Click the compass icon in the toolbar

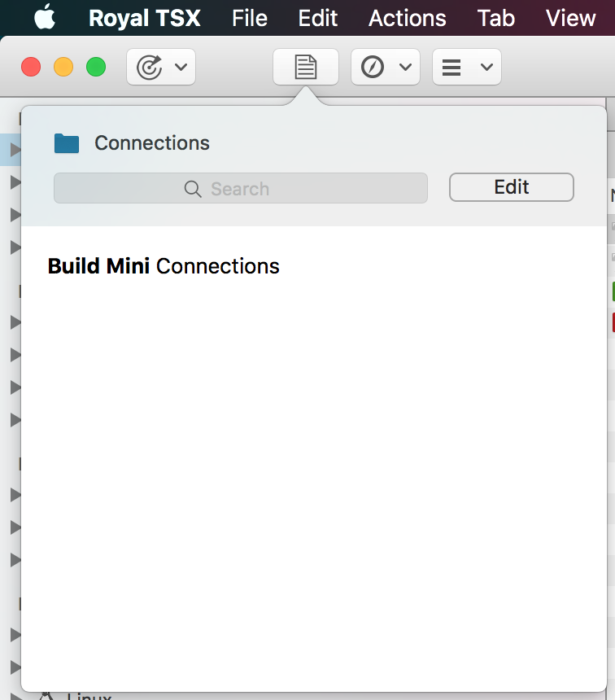[x=373, y=67]
